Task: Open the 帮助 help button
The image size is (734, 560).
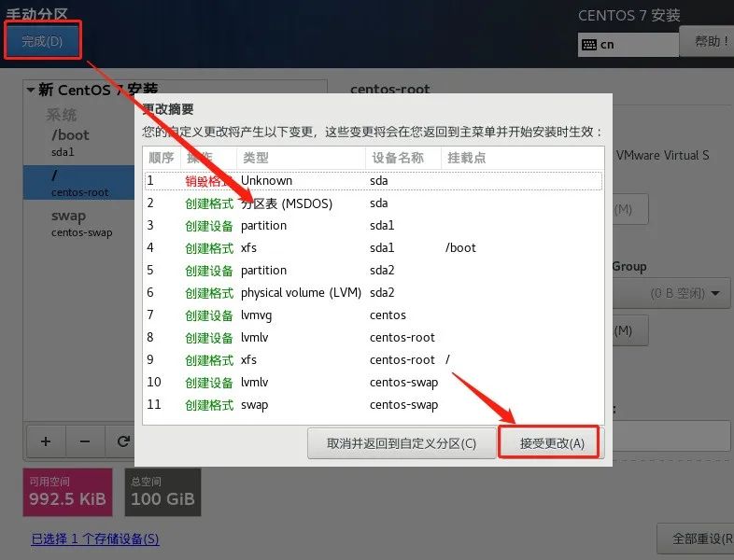Action: click(709, 42)
